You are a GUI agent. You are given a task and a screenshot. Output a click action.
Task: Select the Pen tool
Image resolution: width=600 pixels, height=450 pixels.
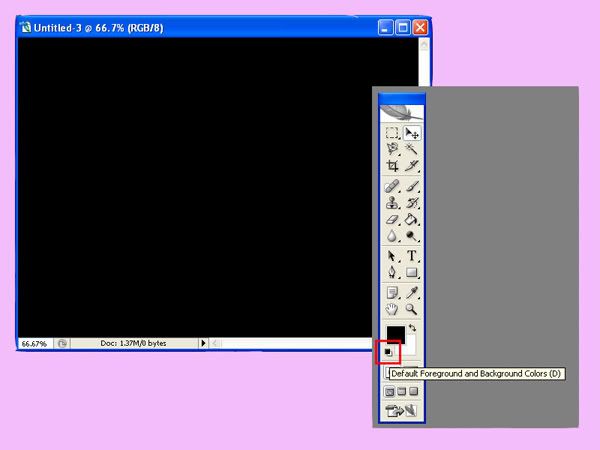[393, 273]
